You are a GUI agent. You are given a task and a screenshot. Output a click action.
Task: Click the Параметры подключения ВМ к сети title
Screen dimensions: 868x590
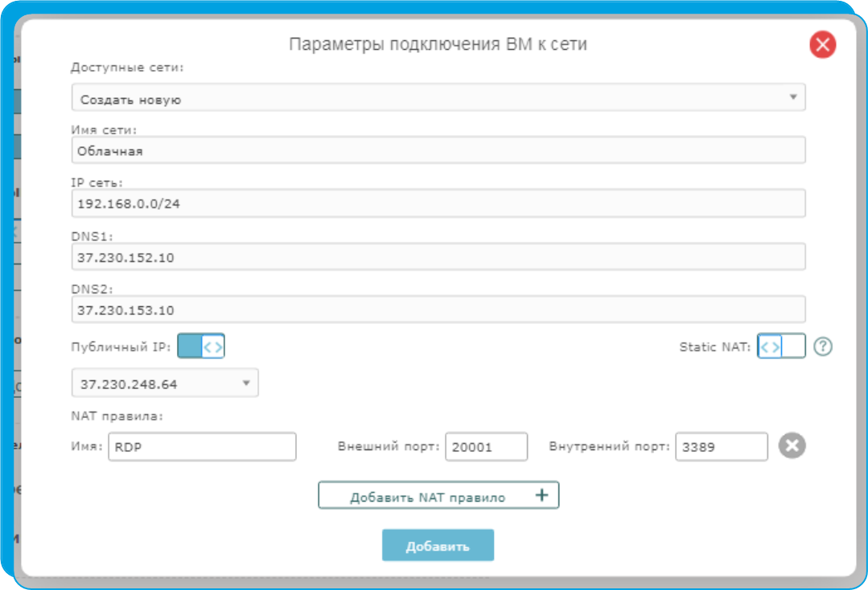tap(438, 44)
